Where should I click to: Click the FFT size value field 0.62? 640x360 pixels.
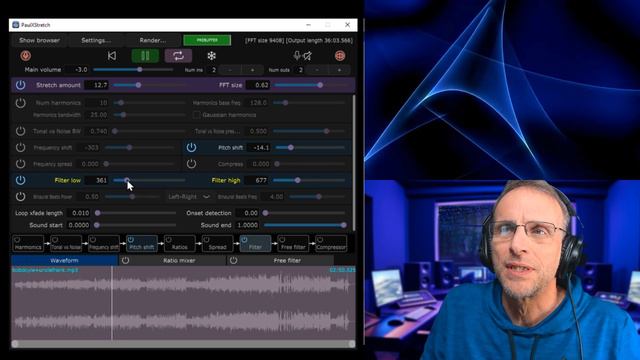click(x=258, y=85)
